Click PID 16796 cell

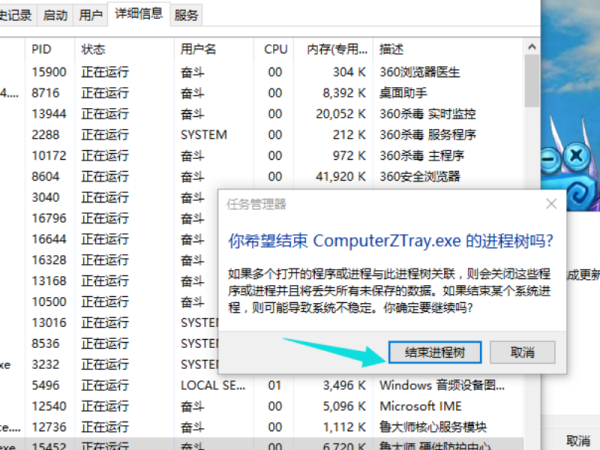[49, 218]
